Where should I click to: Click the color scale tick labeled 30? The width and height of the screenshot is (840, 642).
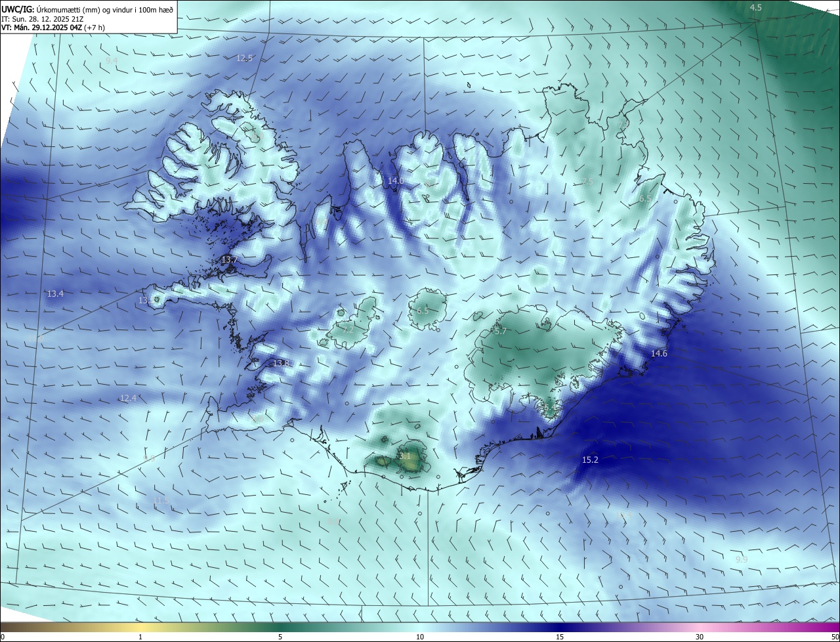pyautogui.click(x=700, y=637)
